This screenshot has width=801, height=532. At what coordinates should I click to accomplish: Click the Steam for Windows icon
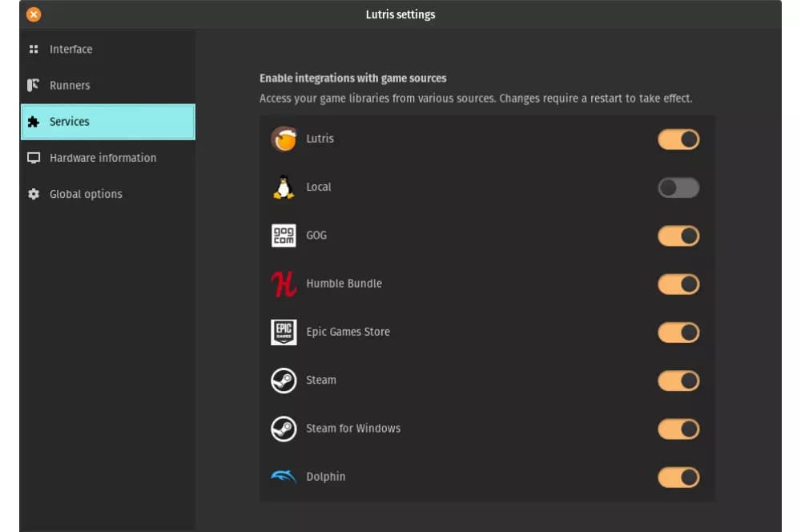(284, 429)
